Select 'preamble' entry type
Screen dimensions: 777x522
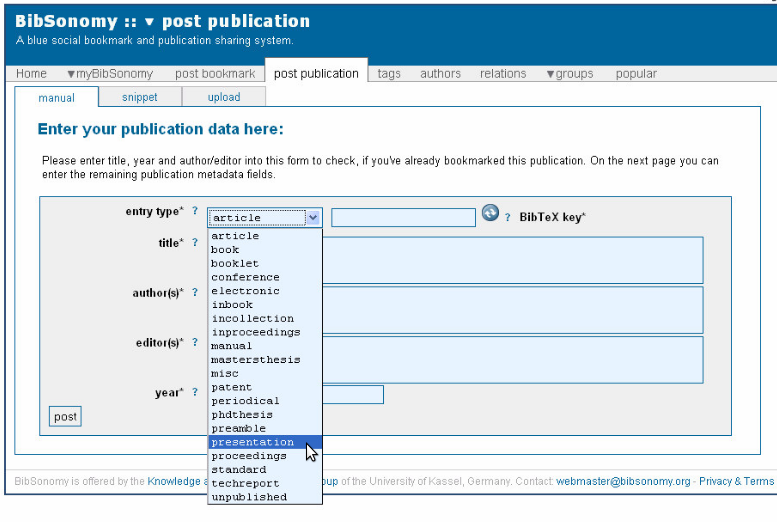click(x=265, y=428)
